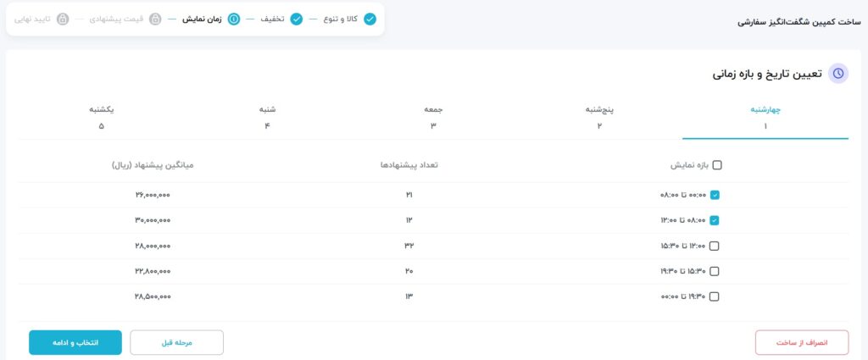Screen dimensions: 868x360
Task: Click the ۲۸,۰۰۰,۰۰۰ average value
Action: [153, 246]
